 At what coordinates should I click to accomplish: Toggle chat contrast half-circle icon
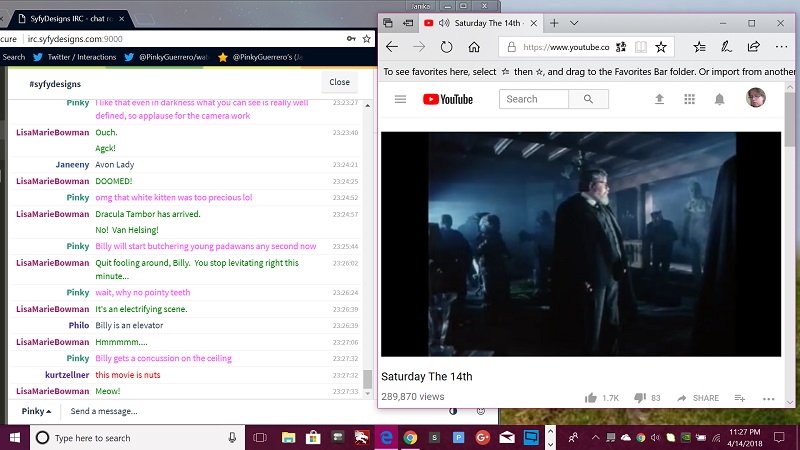pos(453,411)
